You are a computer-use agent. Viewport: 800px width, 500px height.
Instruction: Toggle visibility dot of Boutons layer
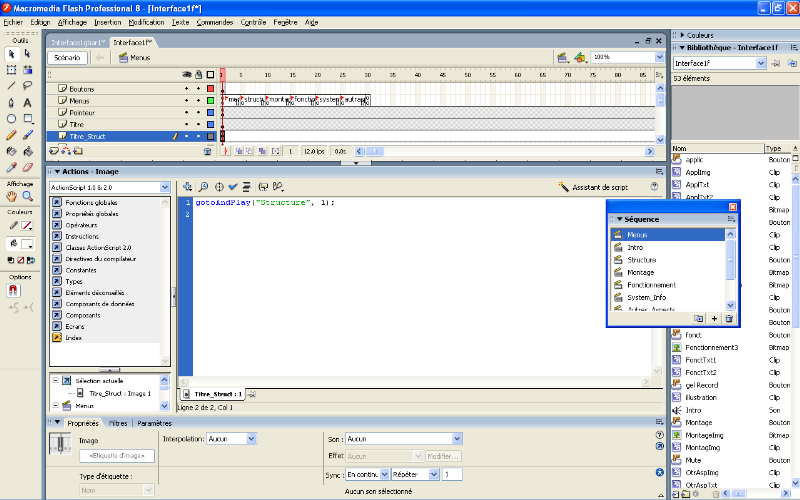[186, 88]
